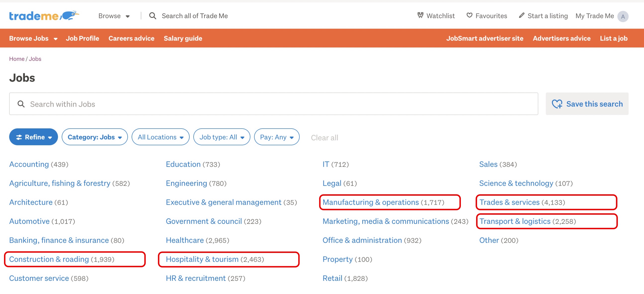Open the My Trade Me avatar
This screenshot has height=294, width=644.
click(x=623, y=16)
